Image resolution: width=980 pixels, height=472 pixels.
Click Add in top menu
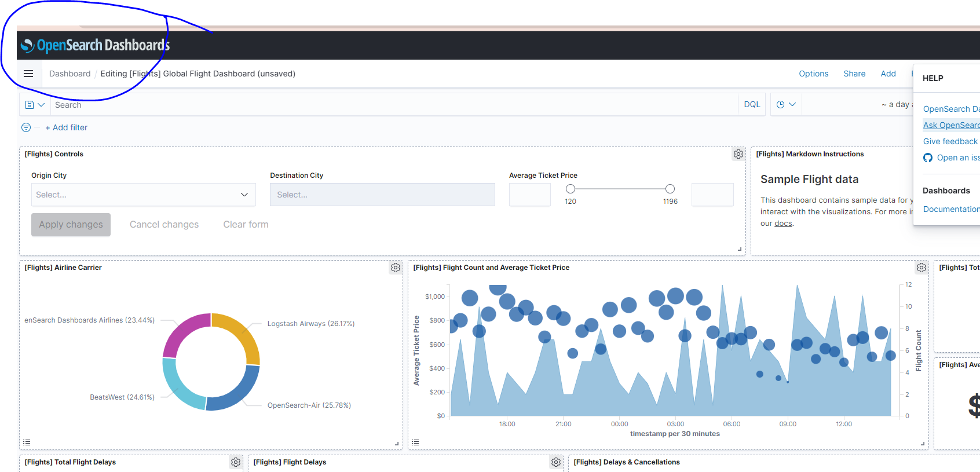(x=888, y=74)
